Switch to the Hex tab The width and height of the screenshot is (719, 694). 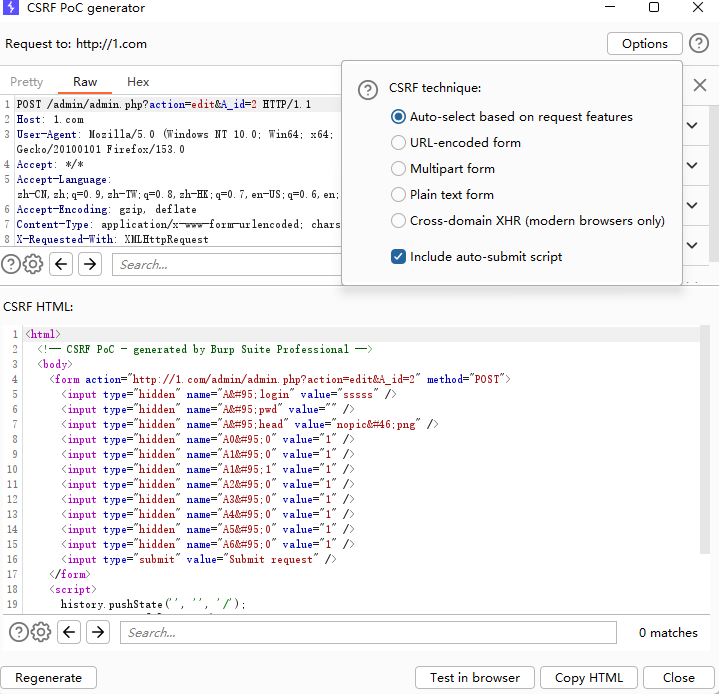tap(138, 82)
